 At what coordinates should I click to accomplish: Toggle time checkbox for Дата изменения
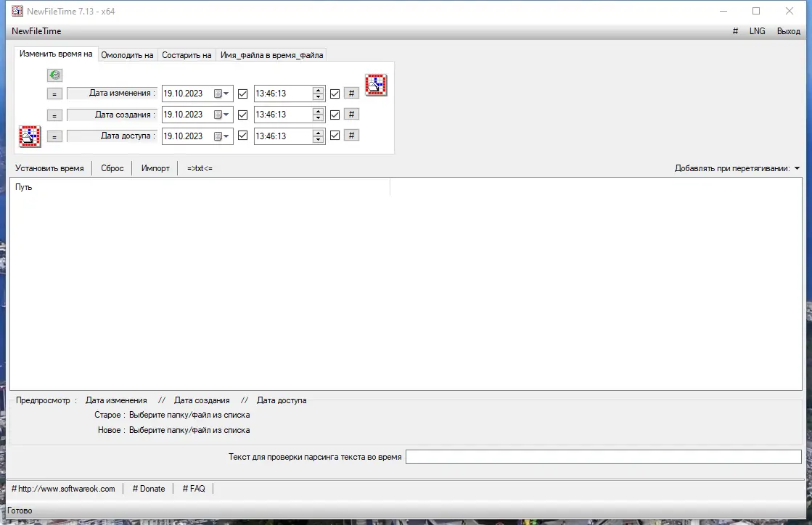(335, 94)
